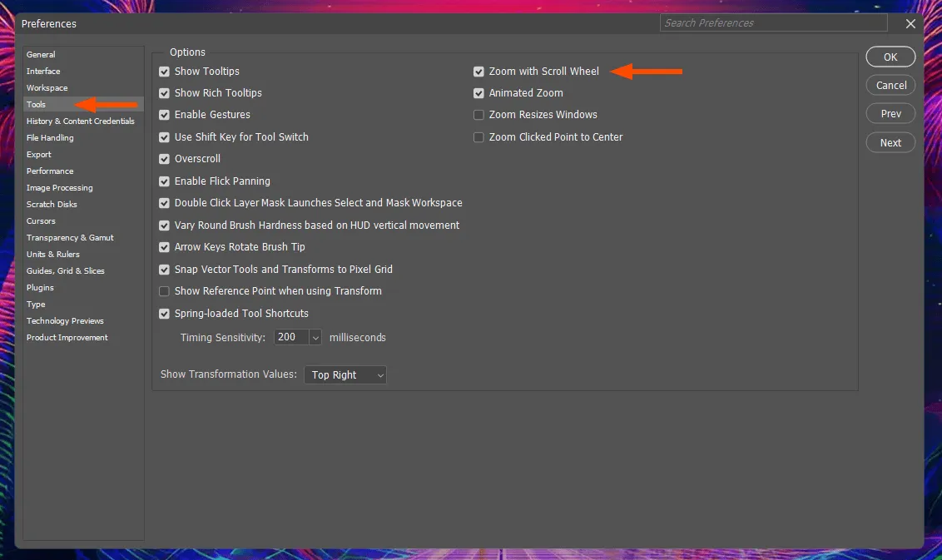Disable Zoom with Scroll Wheel

(478, 72)
